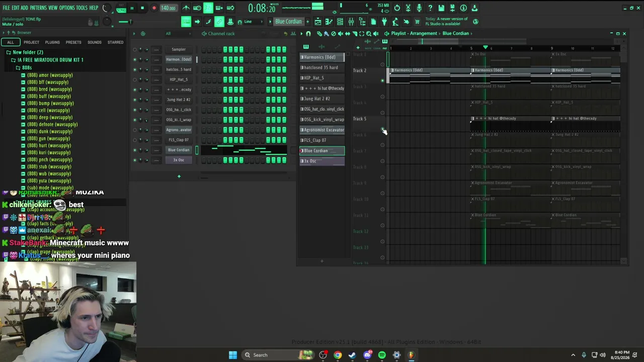
Task: Open Google Chrome from the taskbar
Action: pos(338,355)
